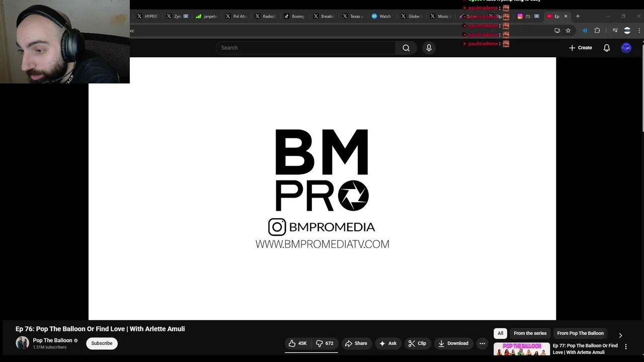
Task: Switch to the Music X browser tab
Action: (x=440, y=16)
